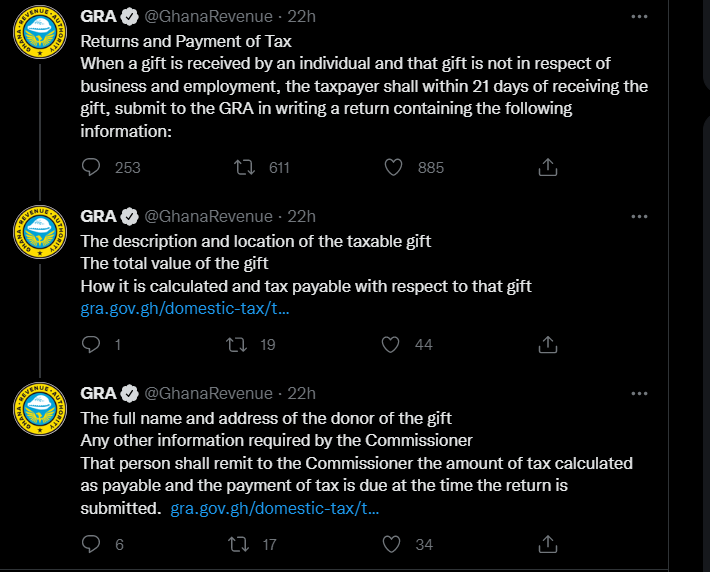Reply to the tweet with 1 reply
The image size is (710, 572).
coord(91,345)
